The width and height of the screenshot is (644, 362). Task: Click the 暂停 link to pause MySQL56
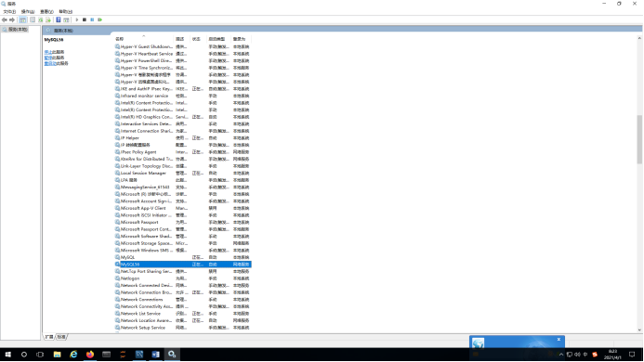point(48,58)
